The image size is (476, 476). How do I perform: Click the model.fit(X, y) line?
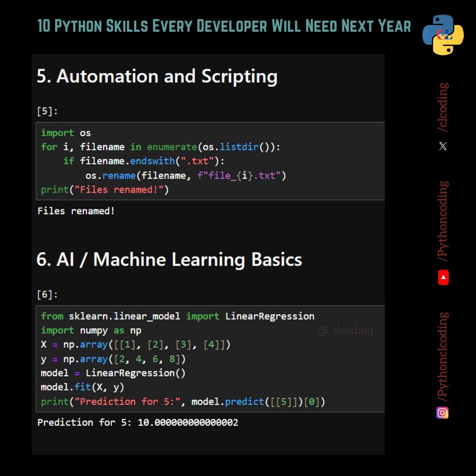pos(82,387)
